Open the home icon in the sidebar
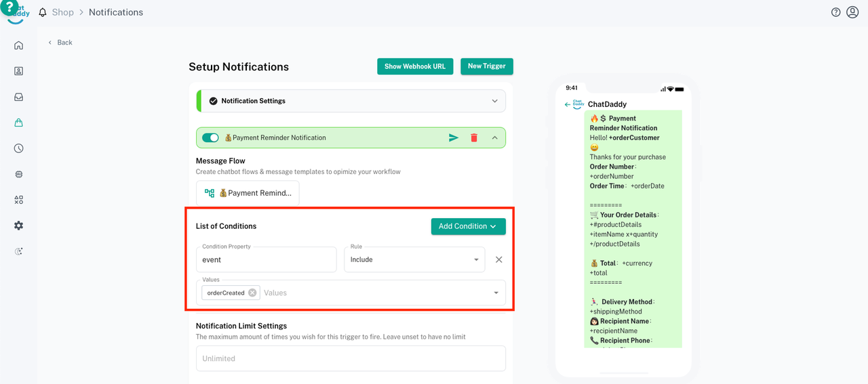Image resolution: width=868 pixels, height=384 pixels. [x=18, y=45]
